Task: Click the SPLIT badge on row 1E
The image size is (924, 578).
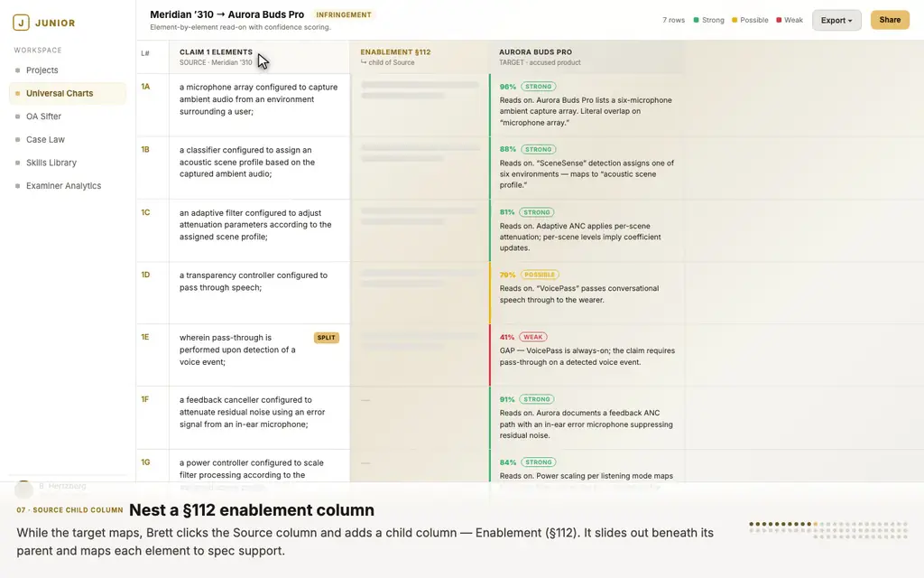Action: pyautogui.click(x=326, y=338)
